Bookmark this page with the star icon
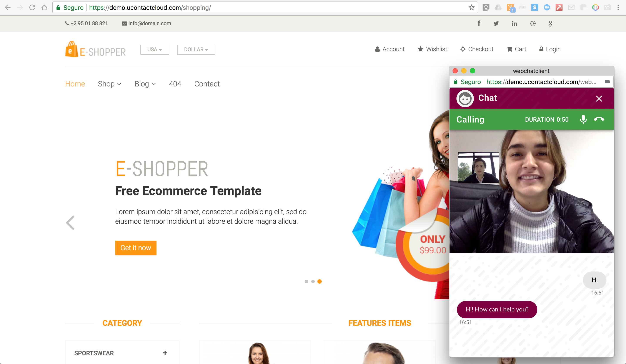Viewport: 626px width, 364px height. (471, 7)
